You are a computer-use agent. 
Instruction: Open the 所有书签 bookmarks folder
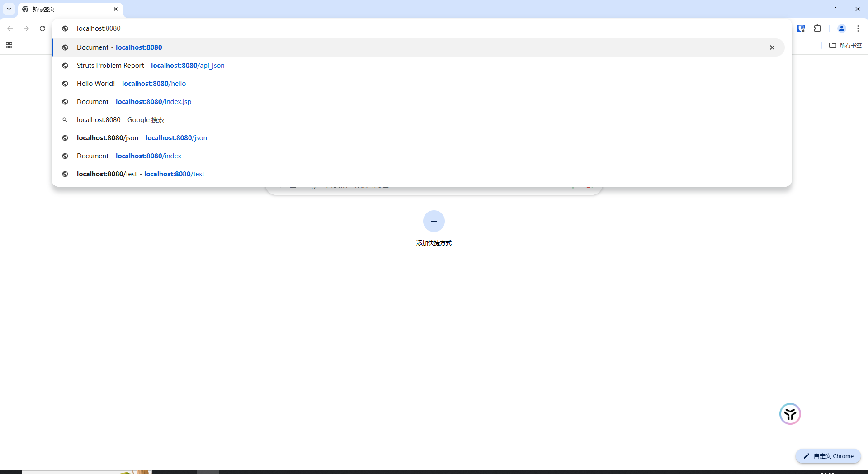click(x=845, y=45)
